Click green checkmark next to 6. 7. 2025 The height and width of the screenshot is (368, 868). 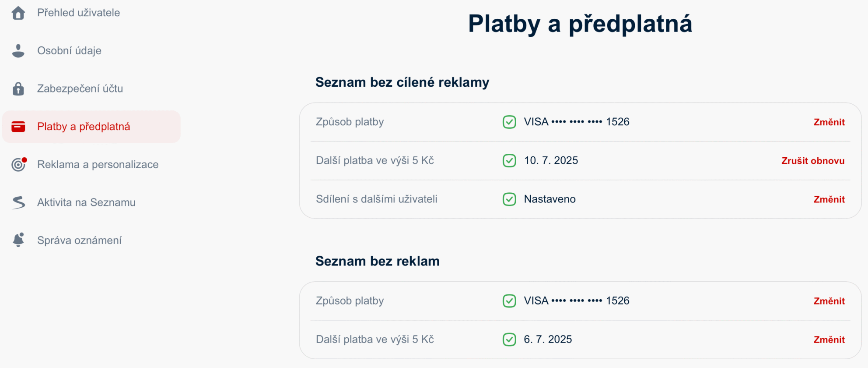[x=509, y=339]
